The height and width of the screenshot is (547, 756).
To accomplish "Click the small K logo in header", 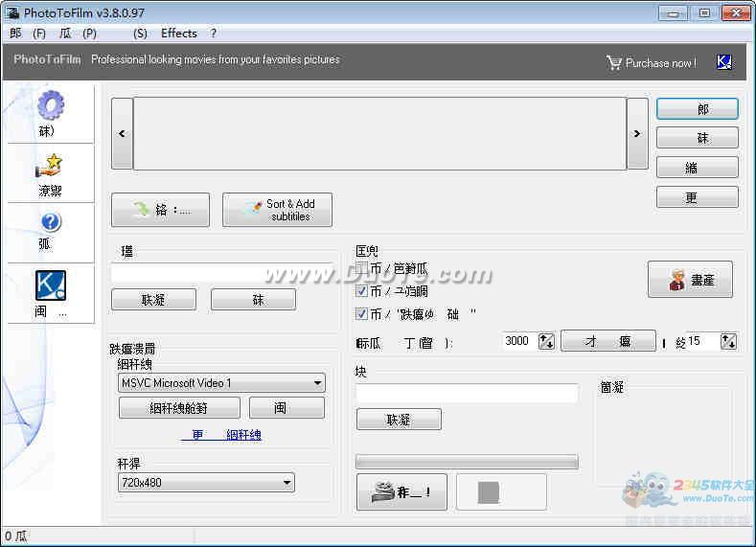I will [724, 61].
